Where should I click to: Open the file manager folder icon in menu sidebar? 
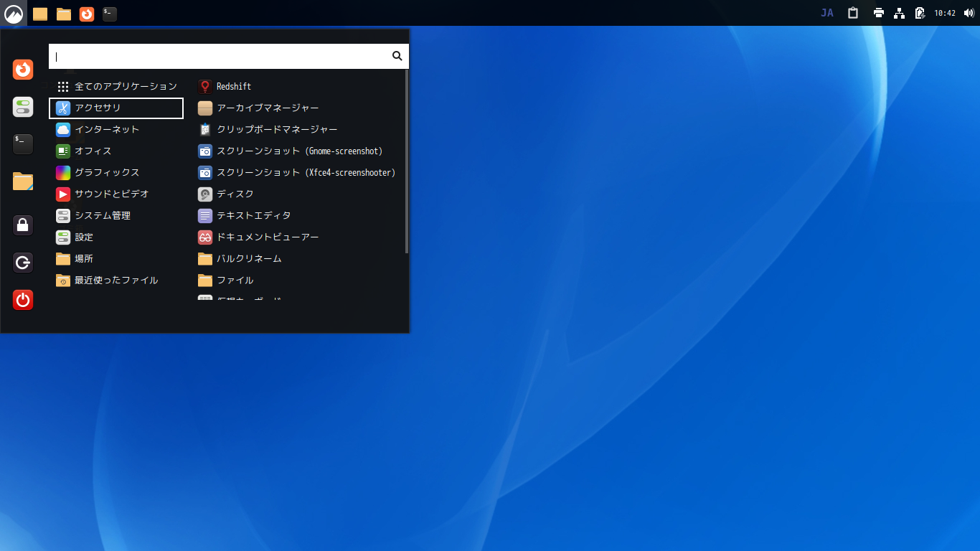23,182
